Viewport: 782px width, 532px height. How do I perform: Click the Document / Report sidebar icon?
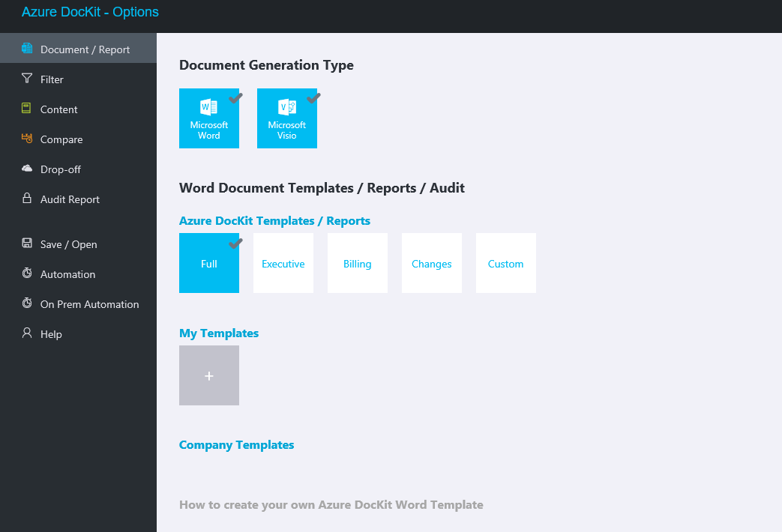tap(27, 49)
